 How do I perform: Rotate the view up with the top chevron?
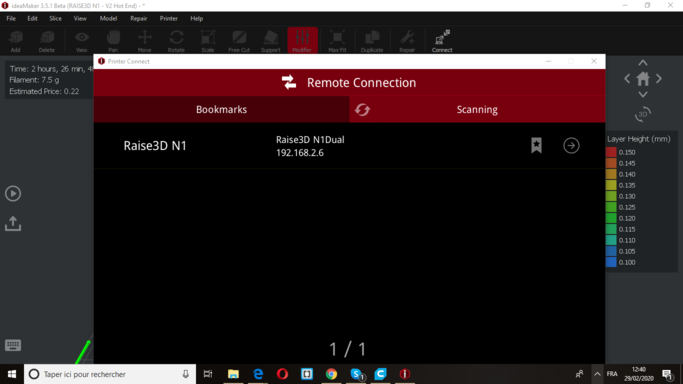642,63
